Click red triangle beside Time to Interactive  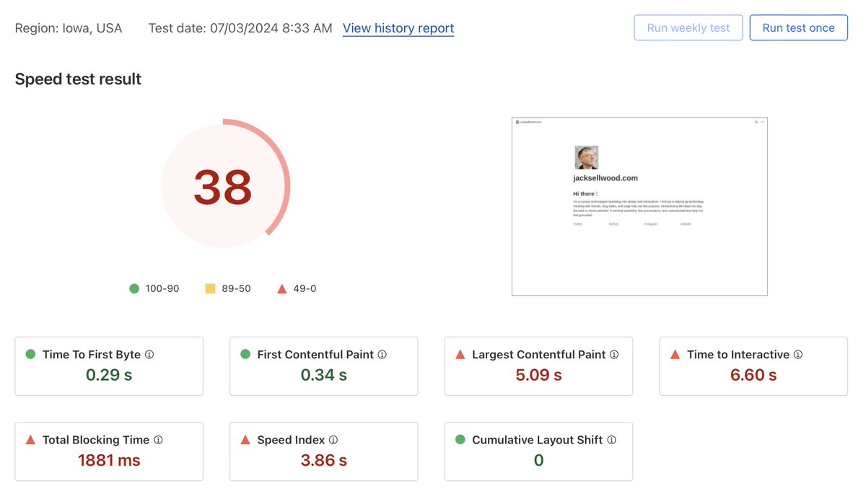click(x=675, y=354)
